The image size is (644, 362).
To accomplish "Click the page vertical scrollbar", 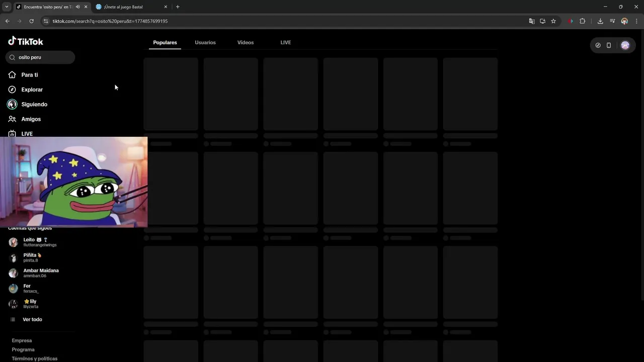I will pos(641,166).
